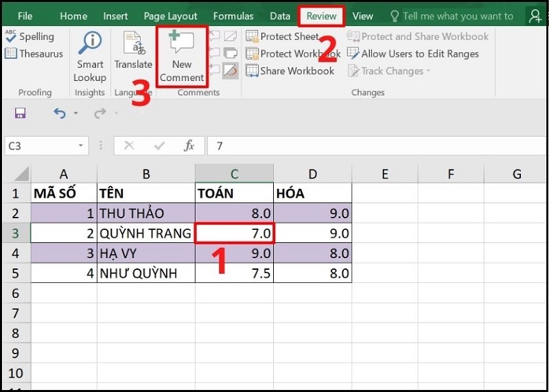Click the Insert Function fx icon
The width and height of the screenshot is (549, 392).
[x=189, y=146]
